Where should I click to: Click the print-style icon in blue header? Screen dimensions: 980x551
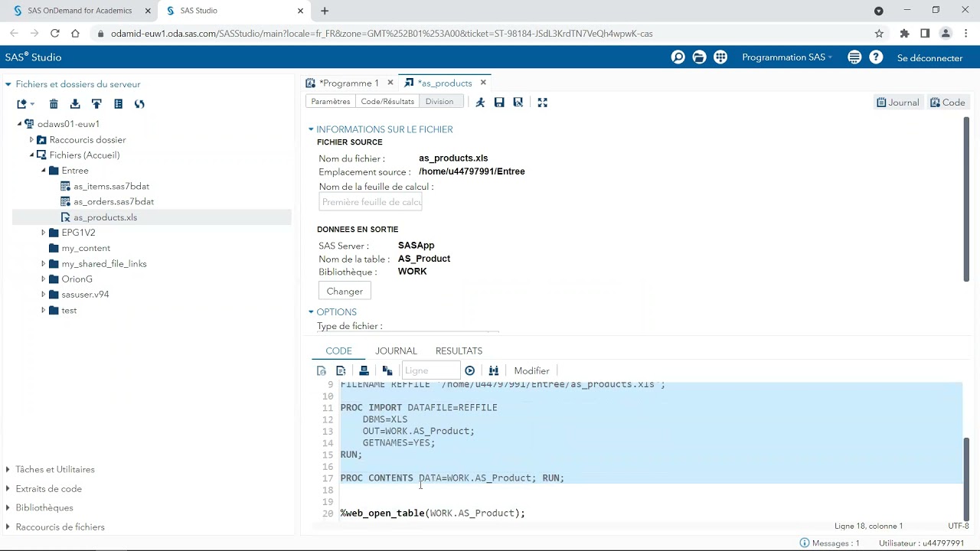pos(699,57)
